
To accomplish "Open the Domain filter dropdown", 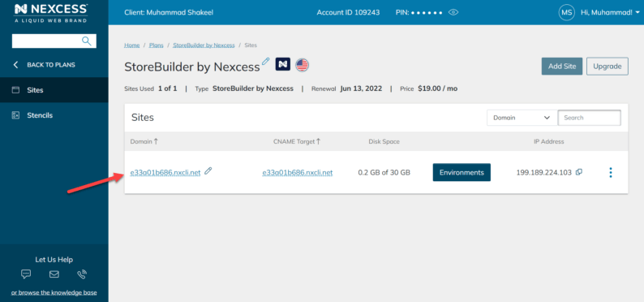I will click(522, 118).
